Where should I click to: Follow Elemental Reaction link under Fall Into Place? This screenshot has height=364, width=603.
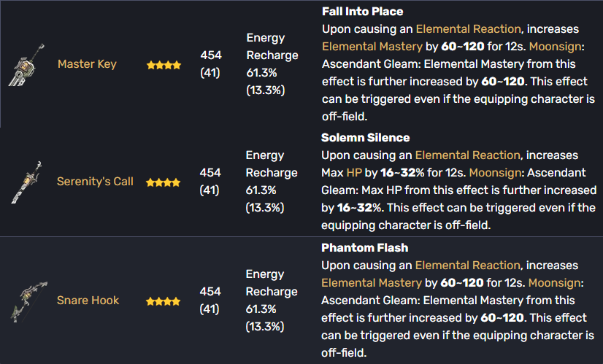click(x=468, y=29)
